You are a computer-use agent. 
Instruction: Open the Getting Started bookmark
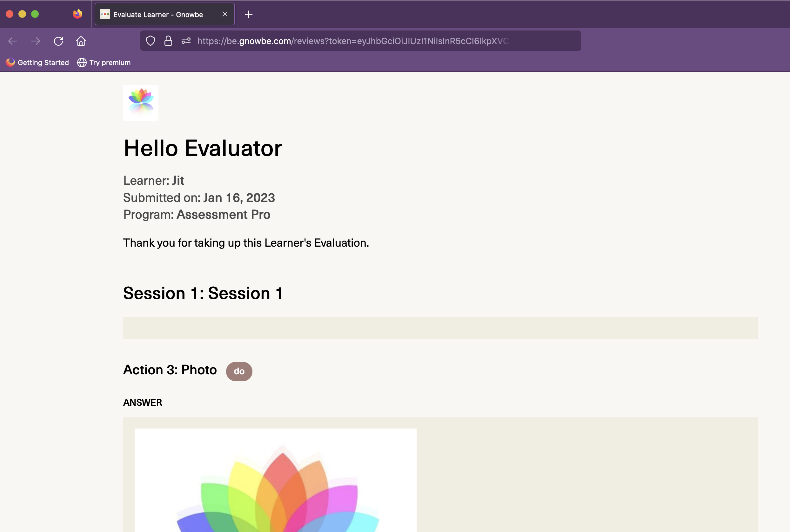click(x=38, y=62)
